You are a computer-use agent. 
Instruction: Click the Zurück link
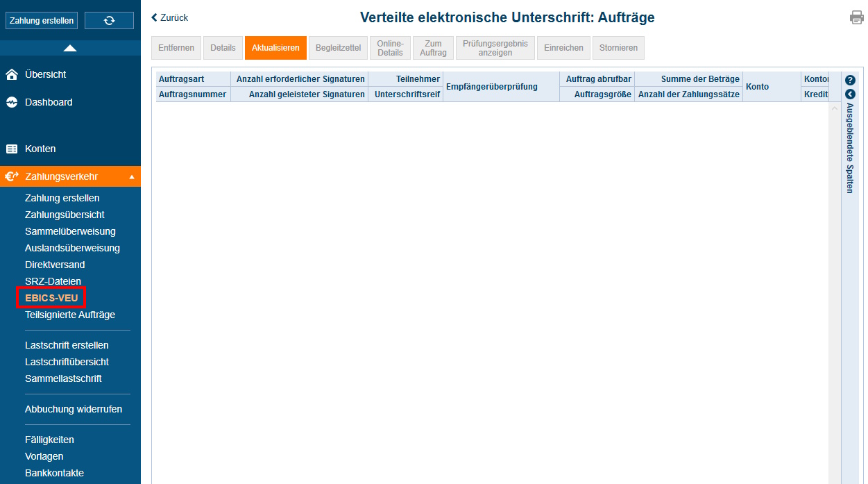click(169, 17)
